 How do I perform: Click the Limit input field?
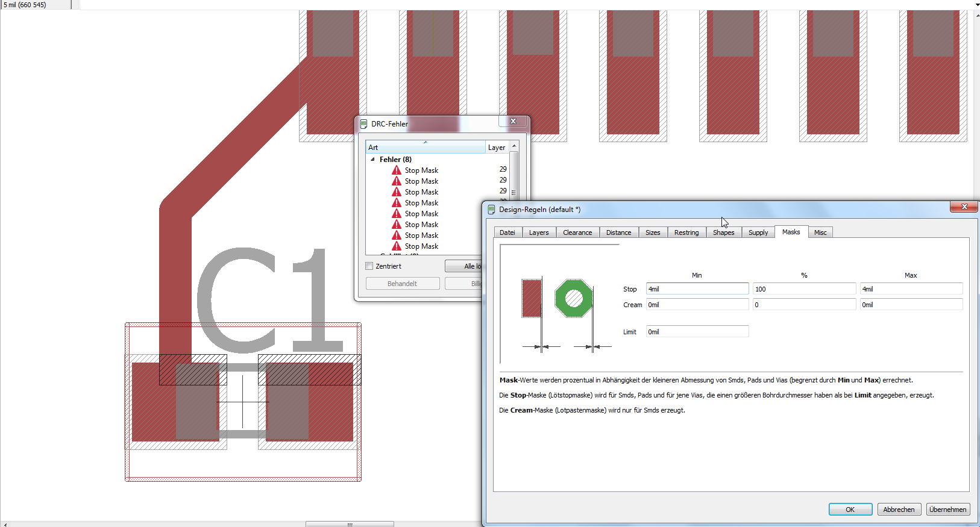tap(697, 332)
